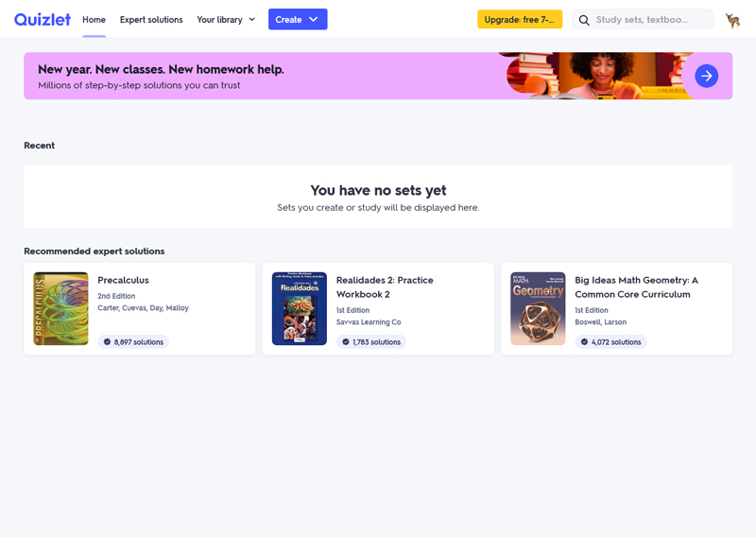Click the "Recent" section heading
The height and width of the screenshot is (537, 756).
pos(40,146)
